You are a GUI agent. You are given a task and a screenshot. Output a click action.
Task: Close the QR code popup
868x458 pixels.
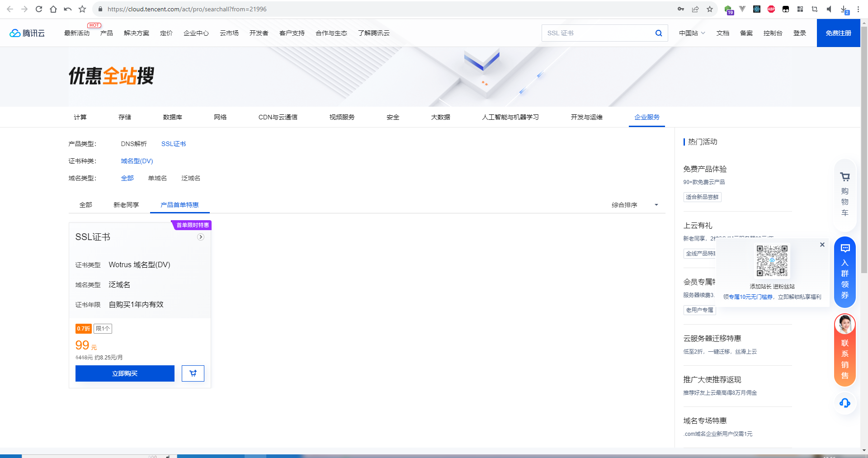pos(822,245)
